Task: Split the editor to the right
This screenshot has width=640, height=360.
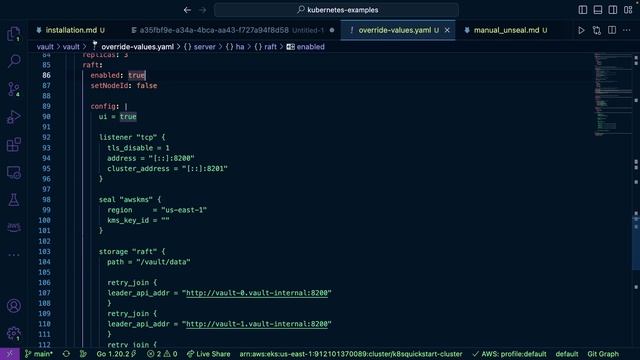Action: coord(612,30)
